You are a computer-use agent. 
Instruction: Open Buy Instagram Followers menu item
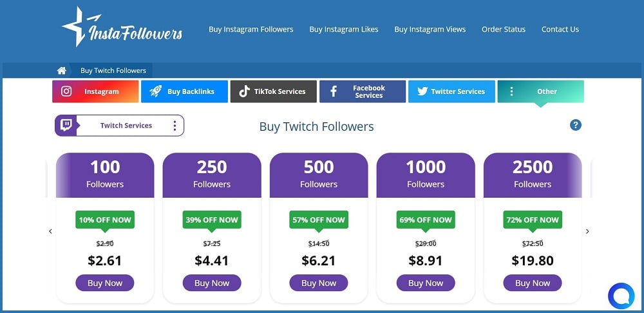251,29
